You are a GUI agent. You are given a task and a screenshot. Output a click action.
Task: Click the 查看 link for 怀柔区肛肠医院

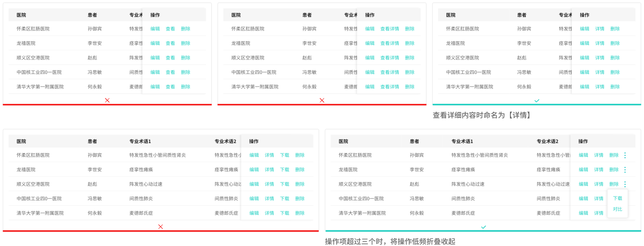[170, 29]
